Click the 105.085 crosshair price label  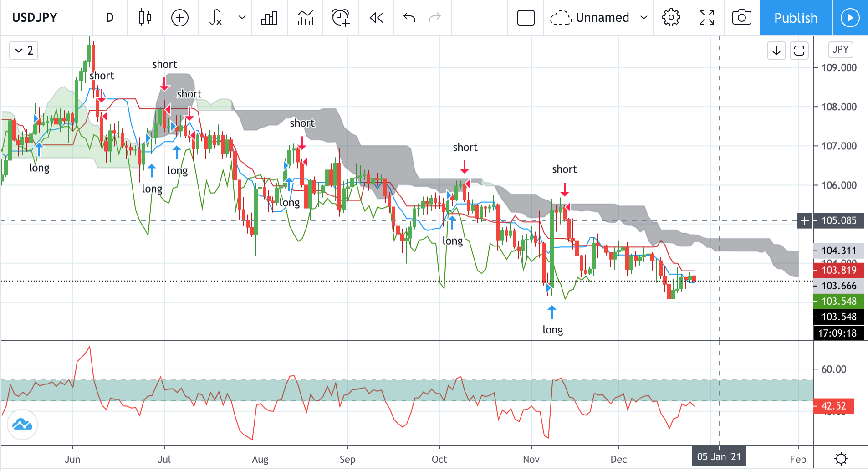[x=839, y=221]
